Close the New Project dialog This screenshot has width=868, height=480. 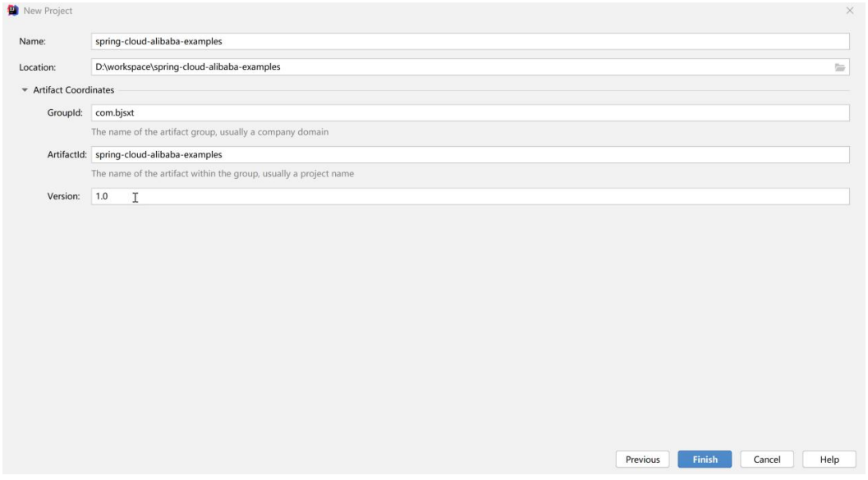tap(850, 11)
